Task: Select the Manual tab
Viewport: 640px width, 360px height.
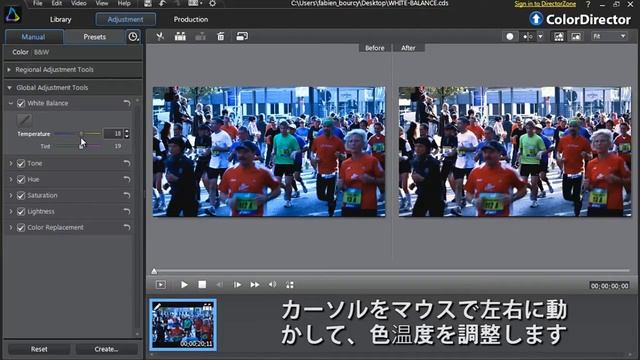Action: [33, 37]
